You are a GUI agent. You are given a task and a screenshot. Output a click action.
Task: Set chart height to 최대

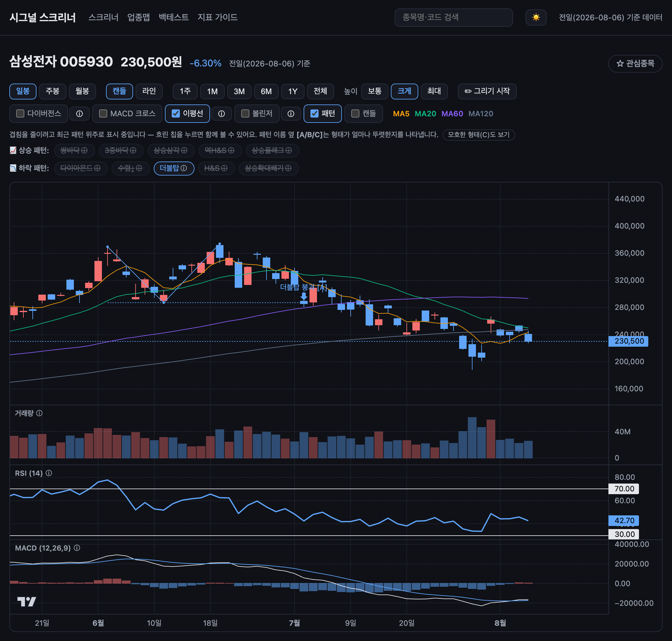click(x=434, y=91)
